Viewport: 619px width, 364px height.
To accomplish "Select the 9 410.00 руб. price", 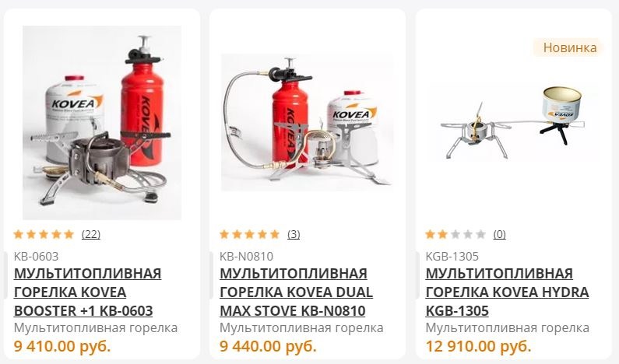I will pyautogui.click(x=62, y=346).
